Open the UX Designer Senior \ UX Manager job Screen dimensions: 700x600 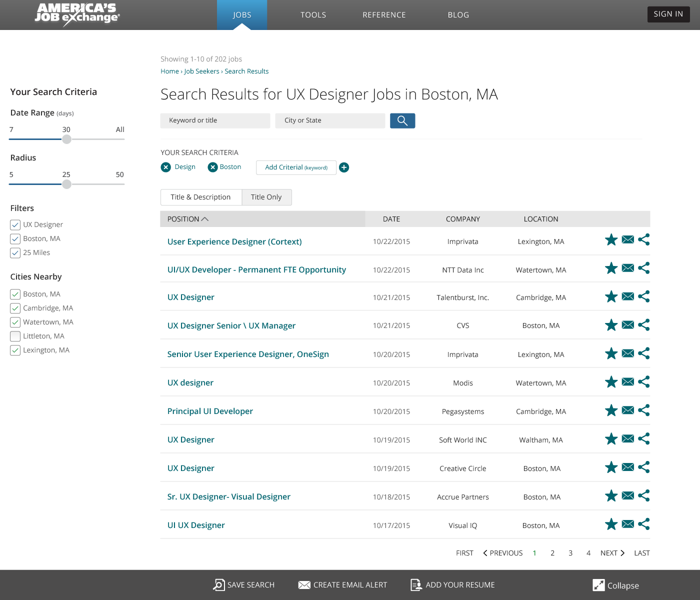point(231,325)
